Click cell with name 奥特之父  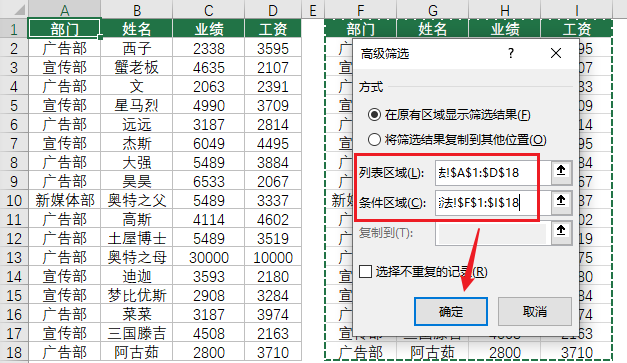tap(137, 200)
